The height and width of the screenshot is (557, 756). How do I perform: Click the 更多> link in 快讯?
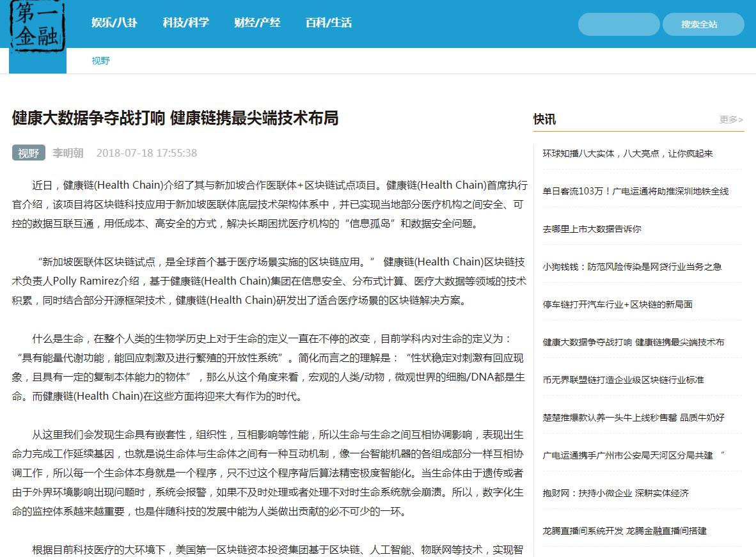[731, 119]
